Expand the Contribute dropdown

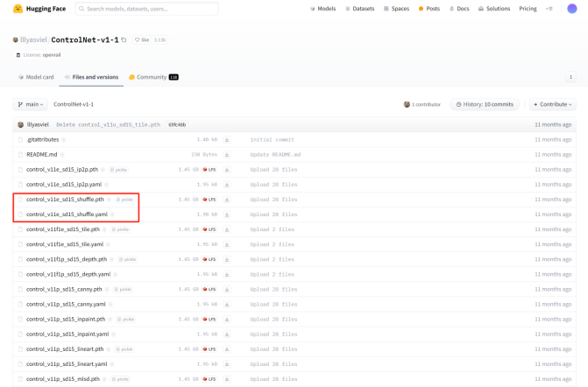click(x=553, y=104)
